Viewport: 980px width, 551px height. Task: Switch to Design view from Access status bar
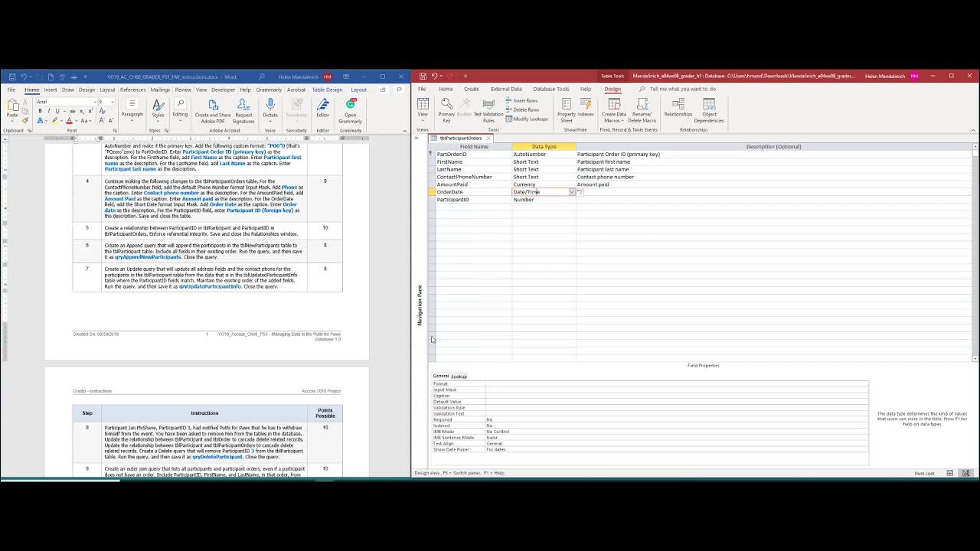[966, 473]
